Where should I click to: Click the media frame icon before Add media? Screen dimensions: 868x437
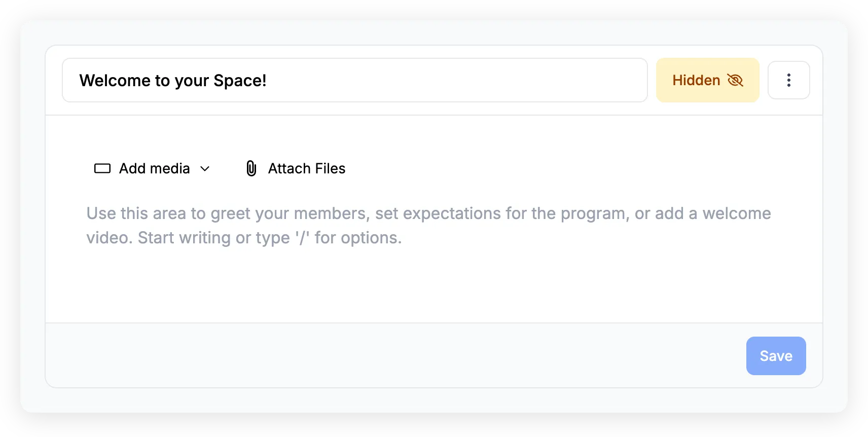click(102, 168)
